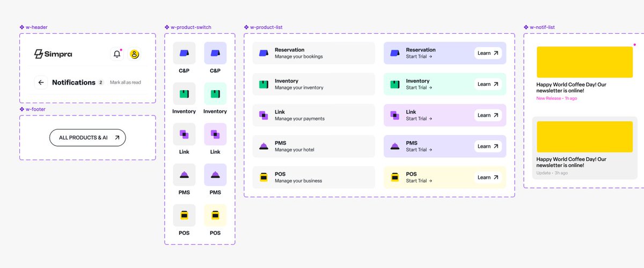The width and height of the screenshot is (644, 268).
Task: Open the yellow profile avatar icon
Action: pyautogui.click(x=134, y=54)
